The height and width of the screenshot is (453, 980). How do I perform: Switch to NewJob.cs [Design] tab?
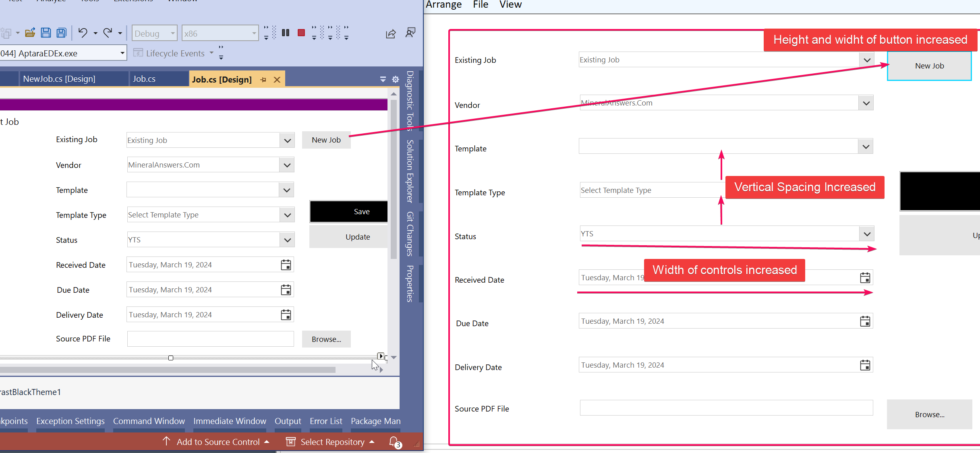pos(59,79)
